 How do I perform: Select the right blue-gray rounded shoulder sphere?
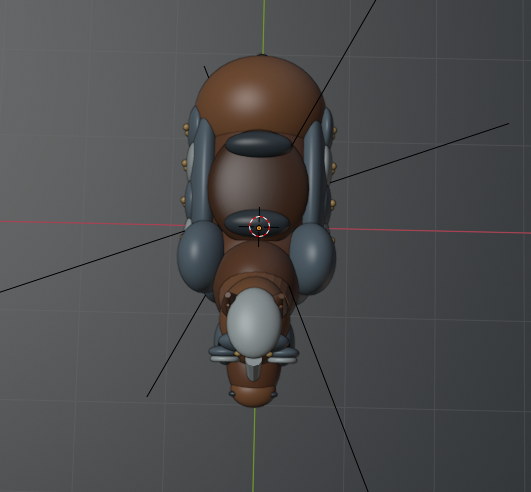(313, 258)
